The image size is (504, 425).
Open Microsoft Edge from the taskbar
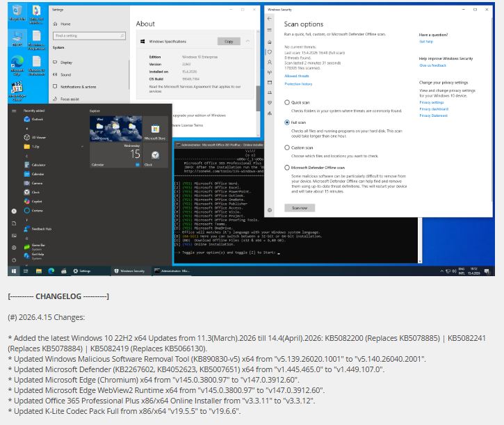51,271
